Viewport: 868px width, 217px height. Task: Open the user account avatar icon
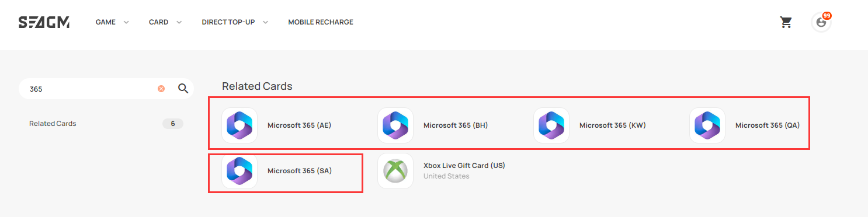(821, 22)
